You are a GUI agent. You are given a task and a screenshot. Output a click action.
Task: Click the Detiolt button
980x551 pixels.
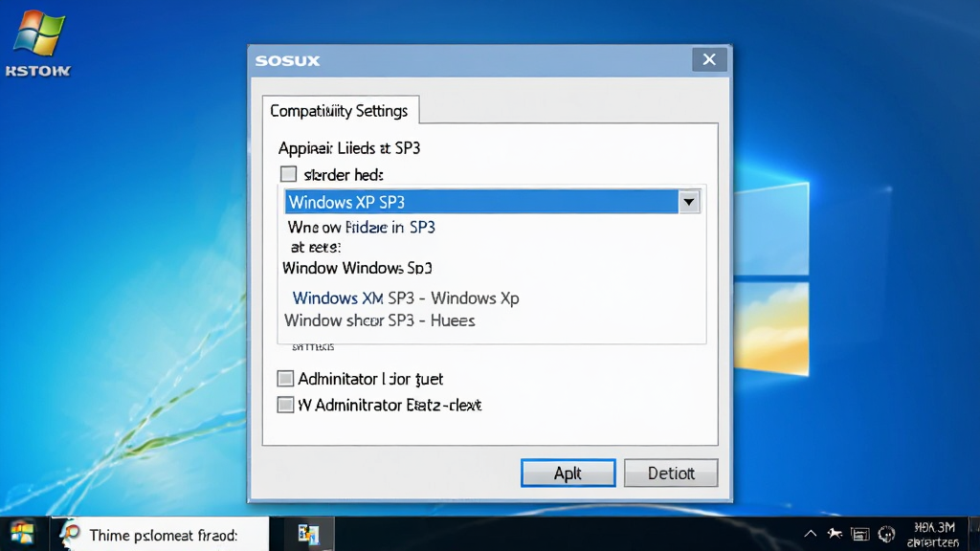pyautogui.click(x=671, y=473)
